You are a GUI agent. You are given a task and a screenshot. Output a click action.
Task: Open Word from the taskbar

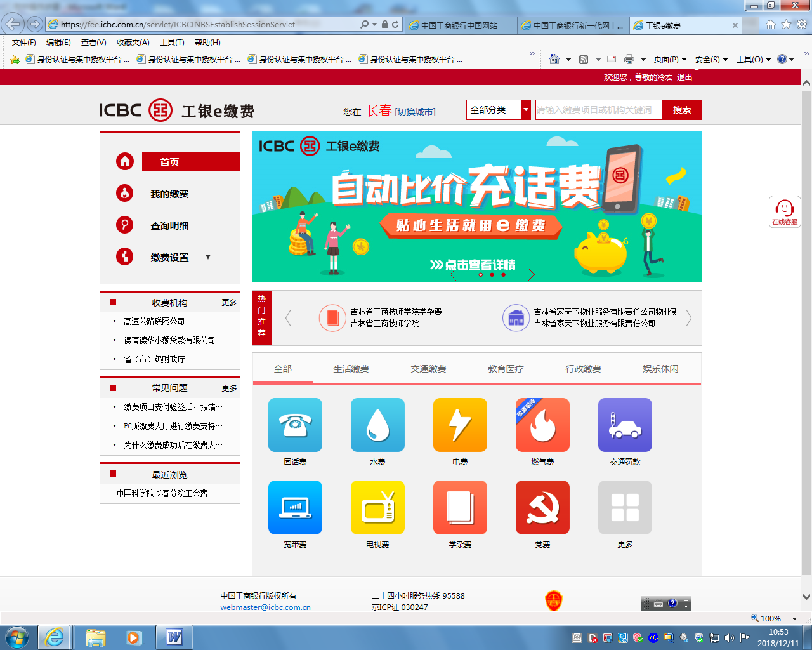[x=174, y=637]
